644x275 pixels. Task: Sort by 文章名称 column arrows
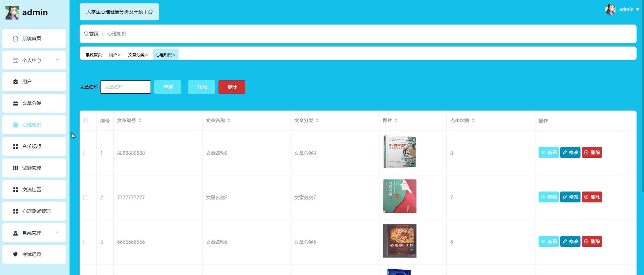click(229, 121)
